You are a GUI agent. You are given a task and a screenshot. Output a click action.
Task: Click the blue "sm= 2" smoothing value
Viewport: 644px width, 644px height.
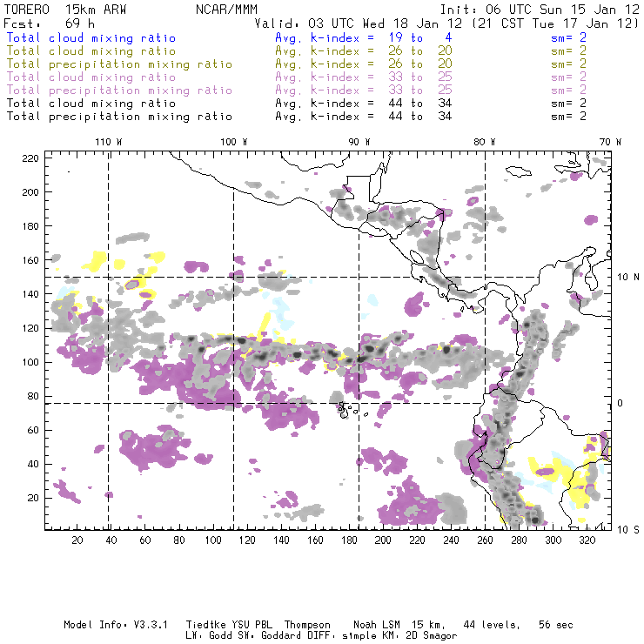pyautogui.click(x=568, y=37)
